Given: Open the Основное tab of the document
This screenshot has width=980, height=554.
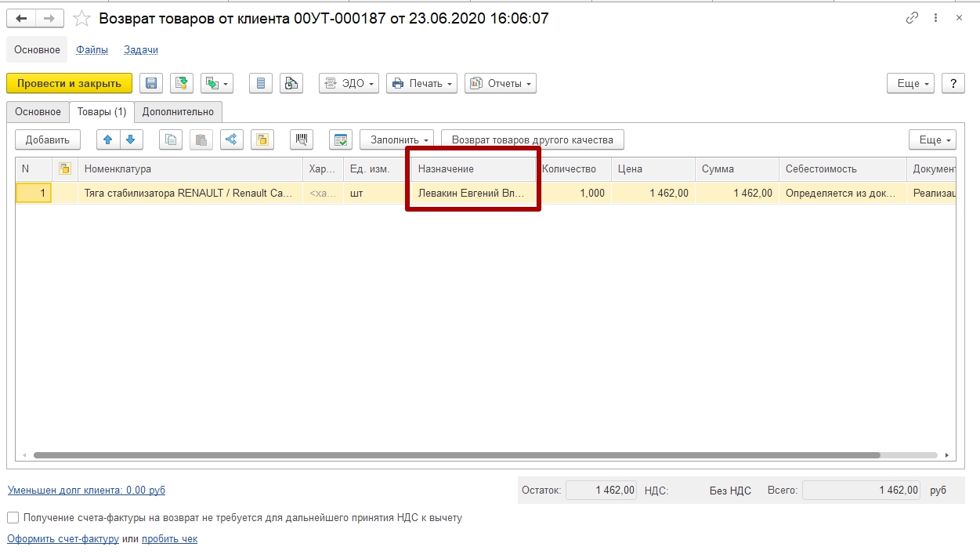Looking at the screenshot, I should click(38, 111).
